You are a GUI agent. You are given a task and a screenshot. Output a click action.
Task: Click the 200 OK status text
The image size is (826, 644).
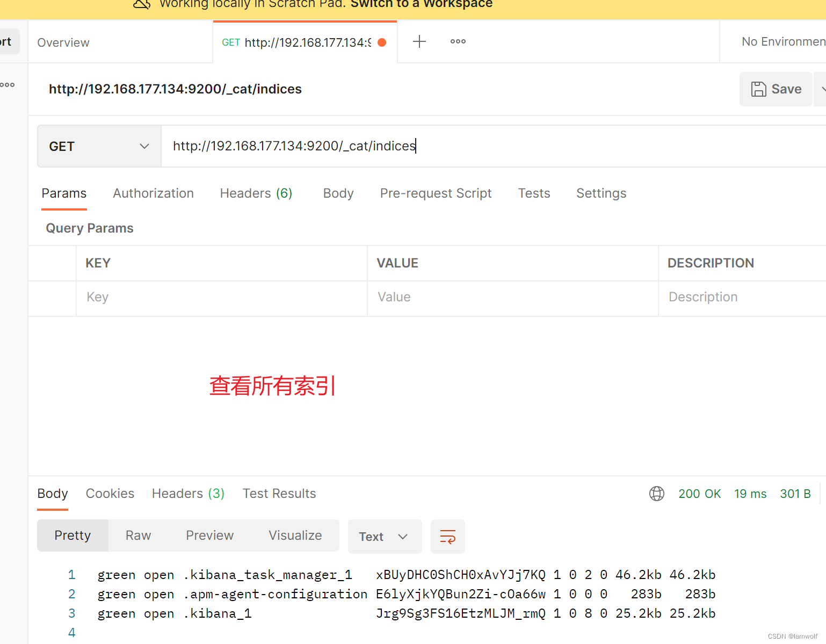700,494
